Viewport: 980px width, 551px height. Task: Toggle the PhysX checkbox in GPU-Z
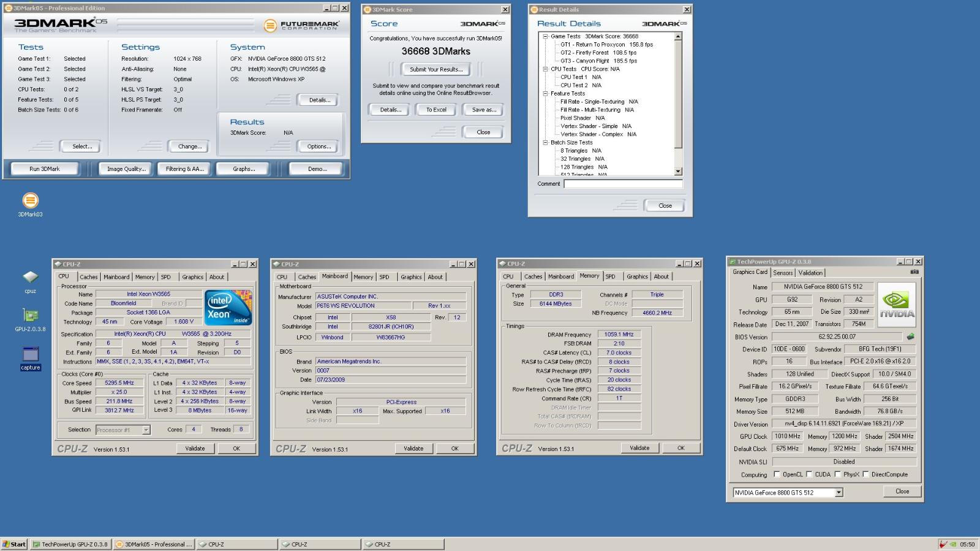837,474
